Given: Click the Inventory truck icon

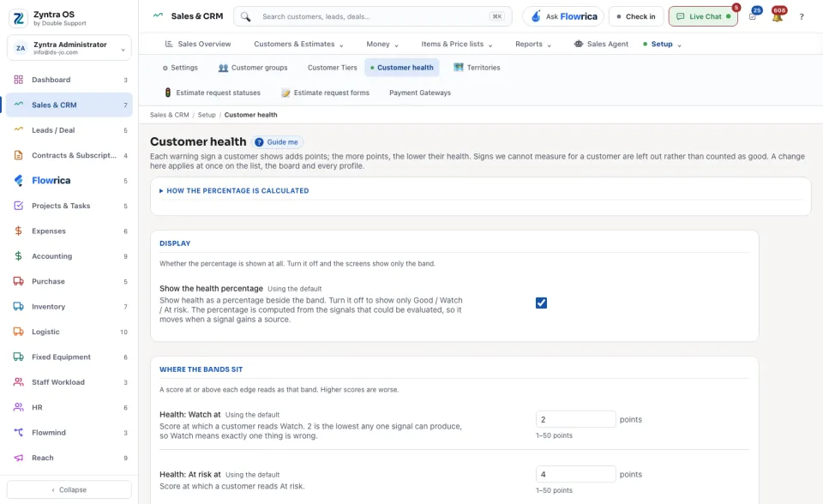Looking at the screenshot, I should [x=18, y=307].
